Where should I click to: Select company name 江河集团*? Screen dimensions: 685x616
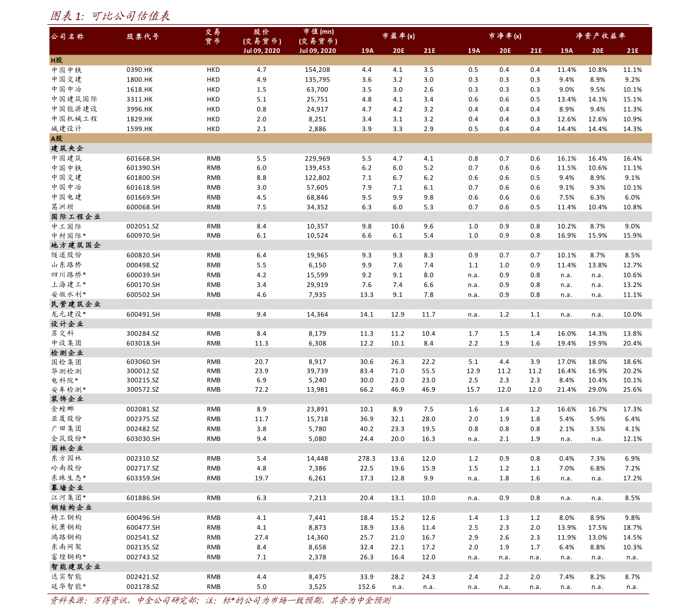click(68, 498)
